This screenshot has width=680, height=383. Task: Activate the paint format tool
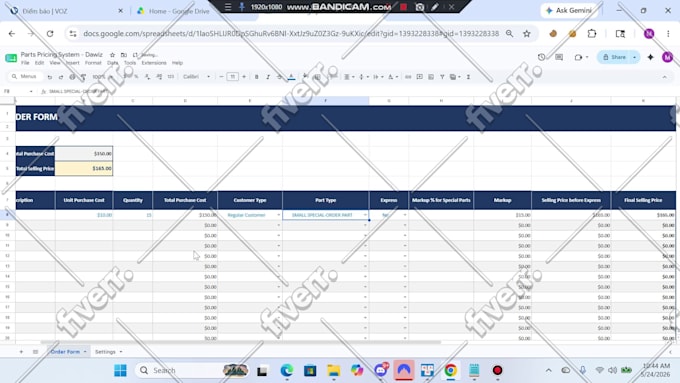click(x=83, y=77)
